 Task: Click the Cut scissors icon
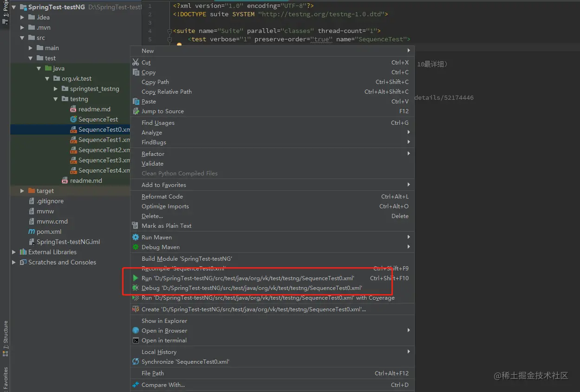click(x=136, y=62)
